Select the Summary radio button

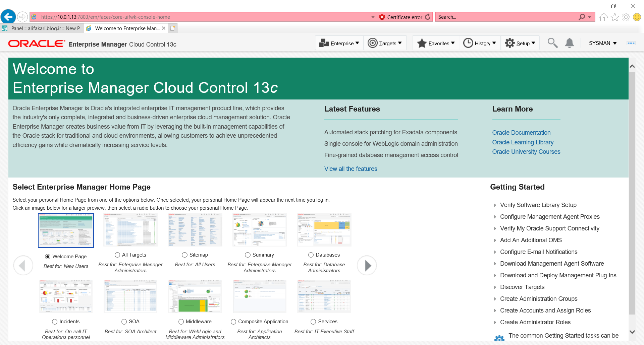pos(248,255)
